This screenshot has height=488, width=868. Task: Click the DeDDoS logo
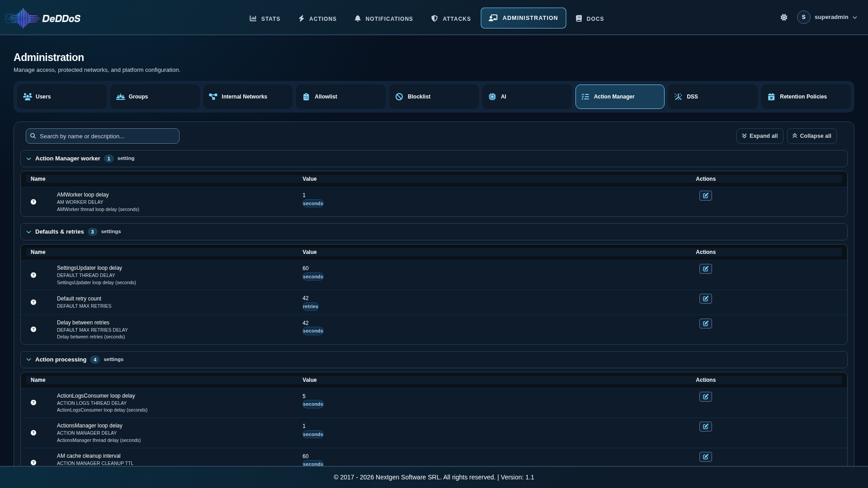(42, 18)
